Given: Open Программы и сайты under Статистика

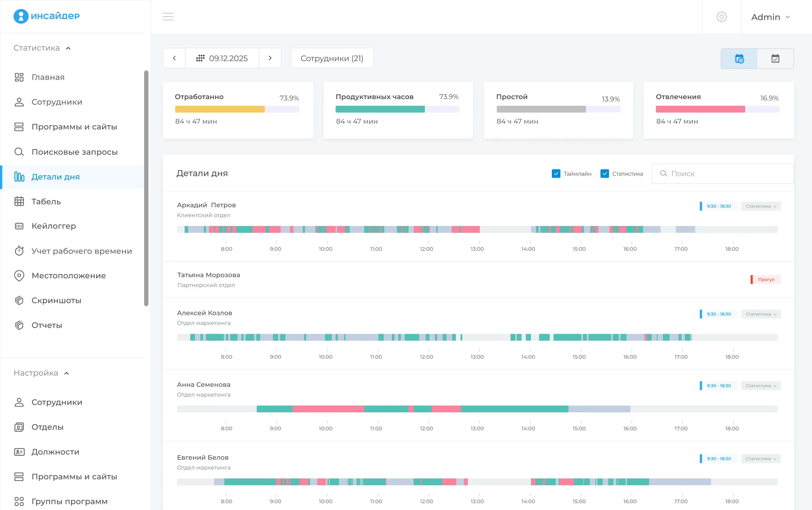Looking at the screenshot, I should (x=74, y=127).
